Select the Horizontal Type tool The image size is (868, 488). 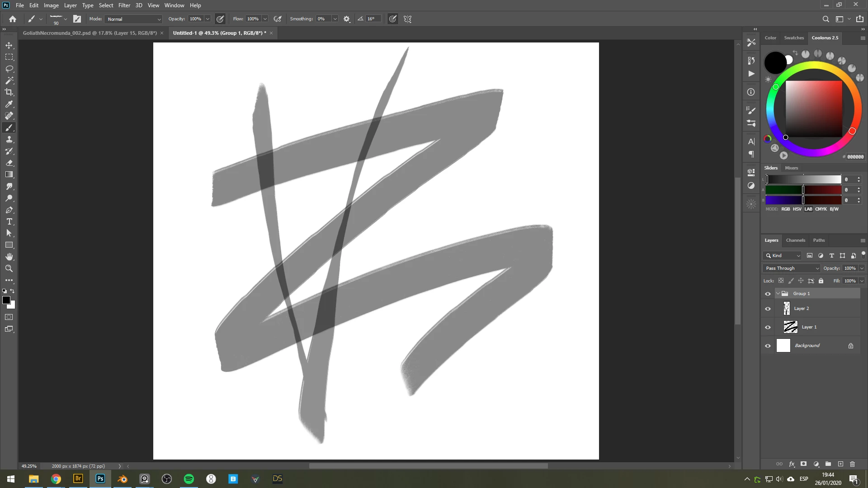click(9, 221)
